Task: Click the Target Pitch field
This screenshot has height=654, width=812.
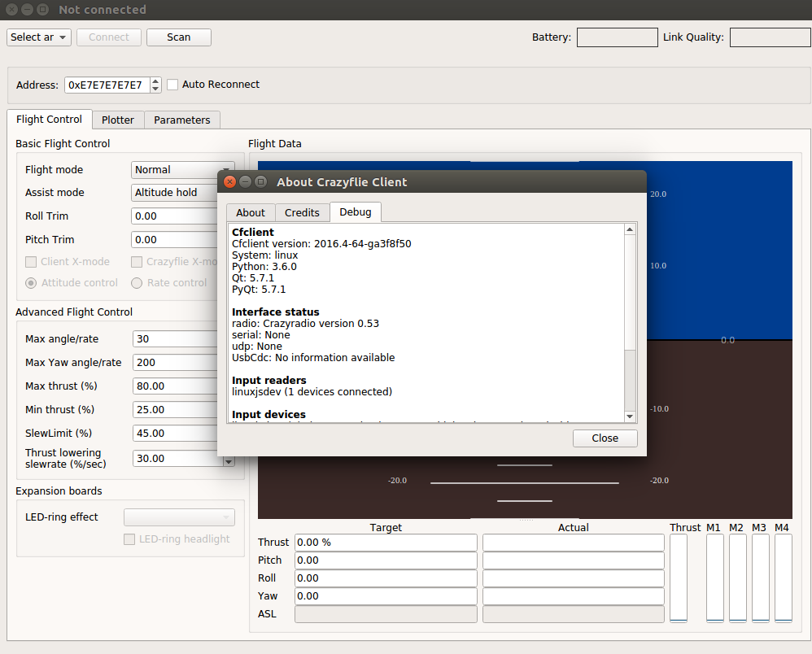Action: (x=386, y=560)
